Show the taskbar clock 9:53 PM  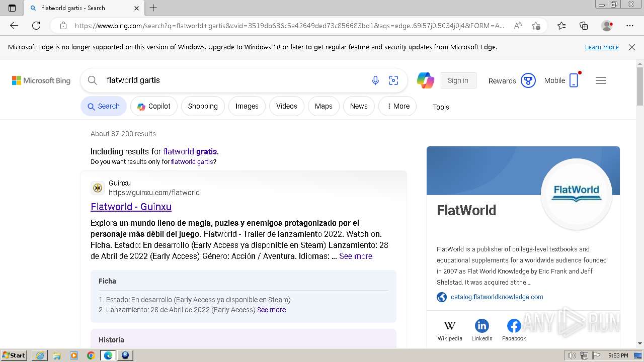coord(618,355)
